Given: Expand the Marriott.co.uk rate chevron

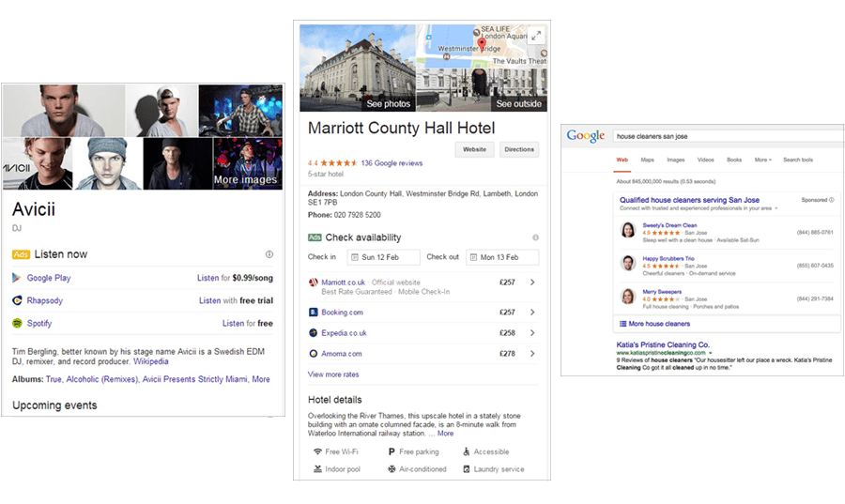Looking at the screenshot, I should pos(532,283).
